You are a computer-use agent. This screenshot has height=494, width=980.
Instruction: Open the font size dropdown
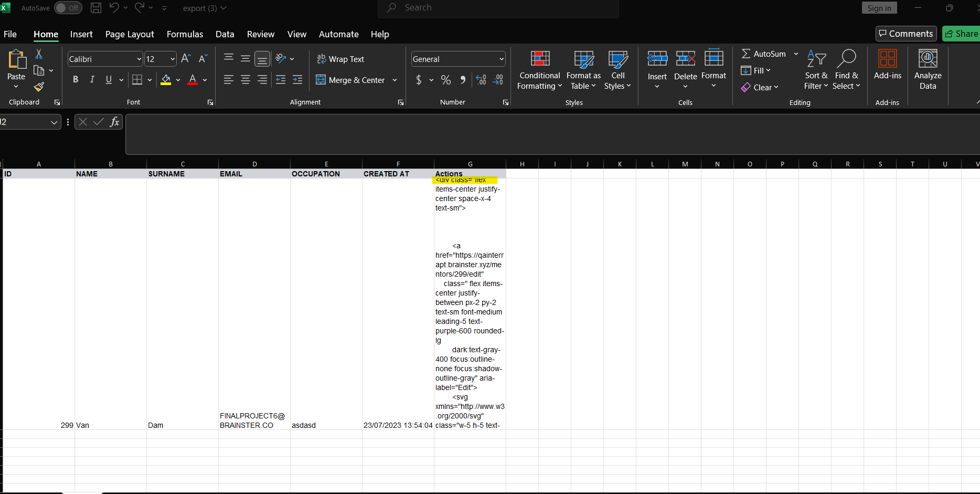[173, 59]
